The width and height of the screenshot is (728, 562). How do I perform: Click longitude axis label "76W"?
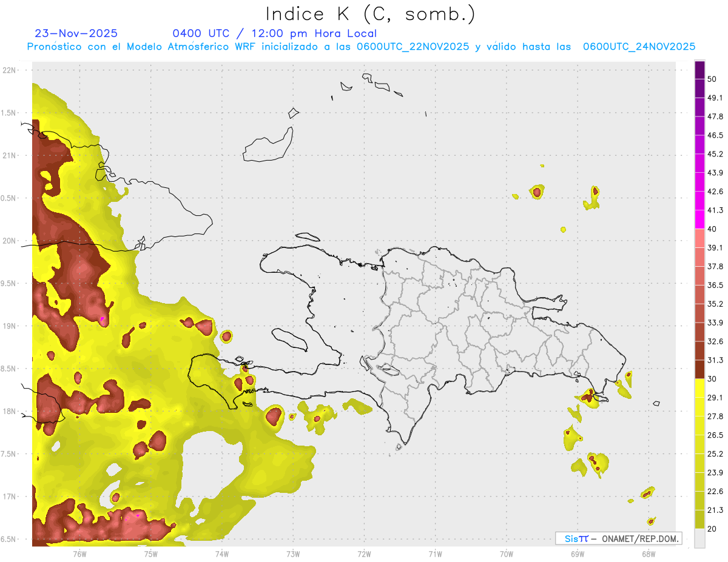tap(79, 554)
